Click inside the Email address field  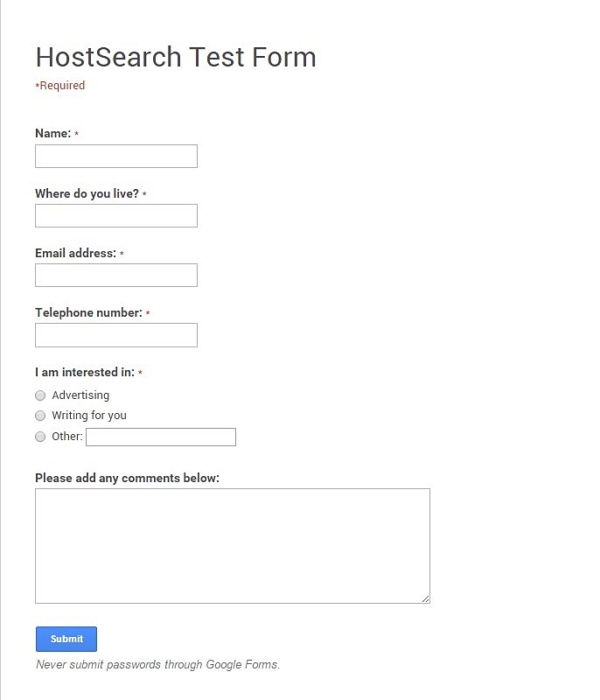click(x=115, y=275)
